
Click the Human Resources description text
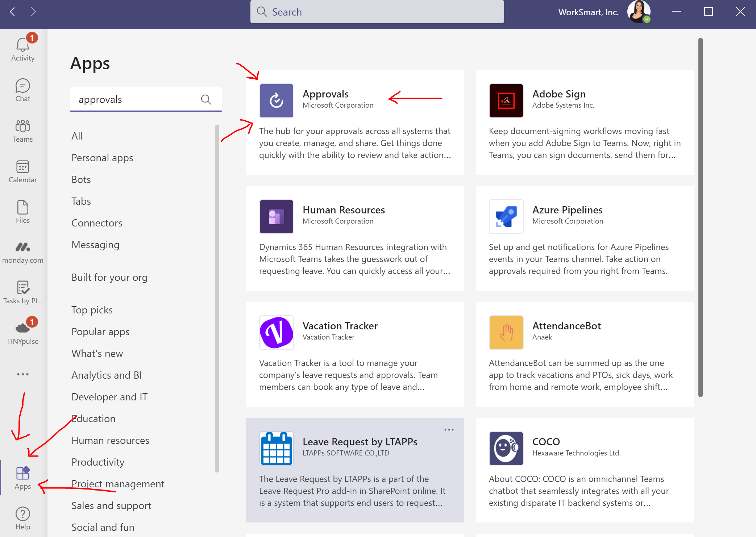[354, 259]
